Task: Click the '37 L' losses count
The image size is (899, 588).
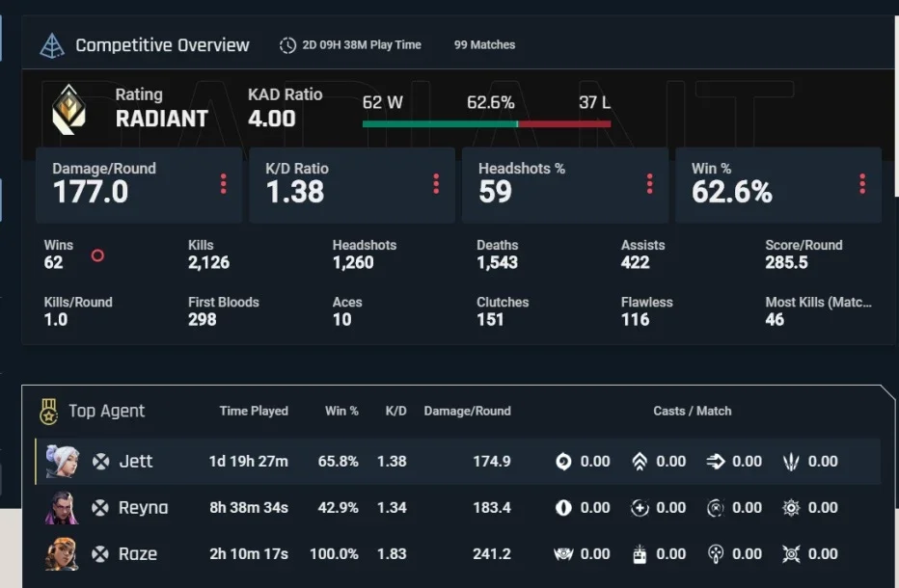Action: [x=594, y=102]
